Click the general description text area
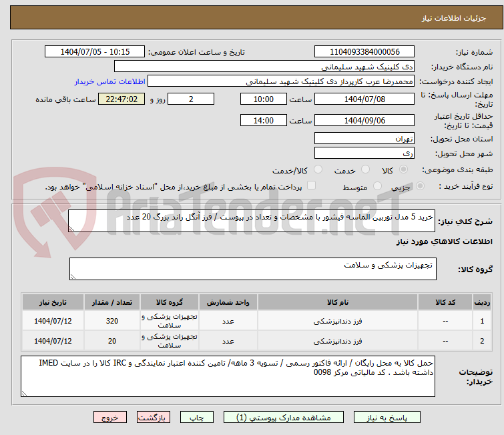The height and width of the screenshot is (435, 504). pos(252,221)
